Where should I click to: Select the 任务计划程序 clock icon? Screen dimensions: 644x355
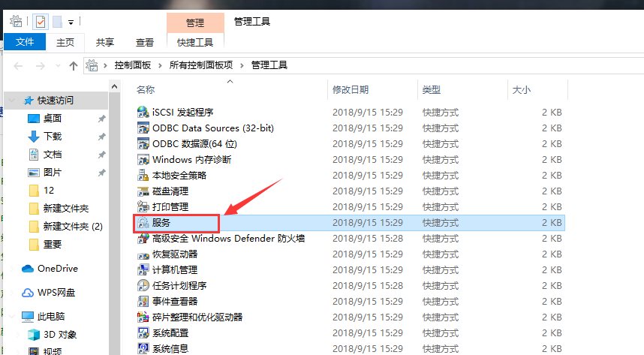click(143, 285)
